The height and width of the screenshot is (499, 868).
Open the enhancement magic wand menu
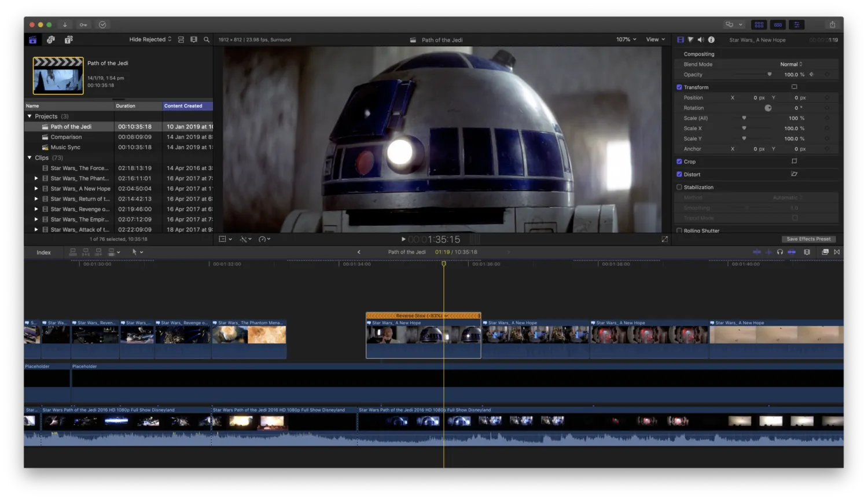point(245,239)
